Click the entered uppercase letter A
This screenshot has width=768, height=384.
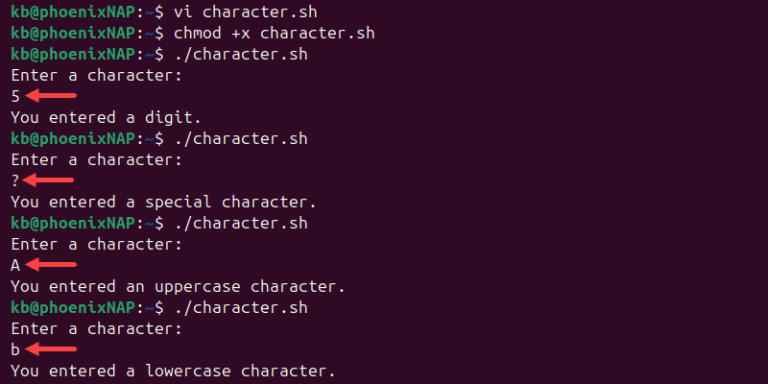point(15,265)
